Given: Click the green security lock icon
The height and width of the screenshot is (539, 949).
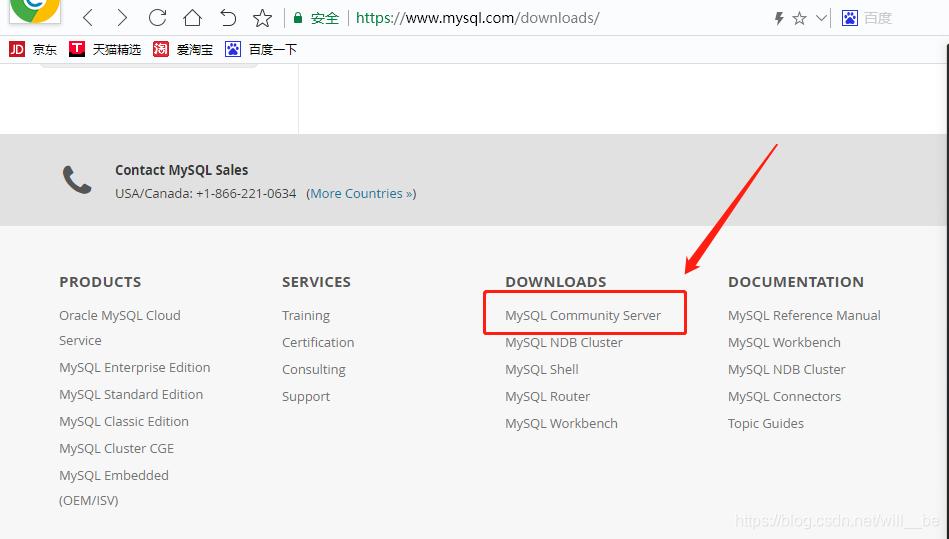Looking at the screenshot, I should [298, 18].
